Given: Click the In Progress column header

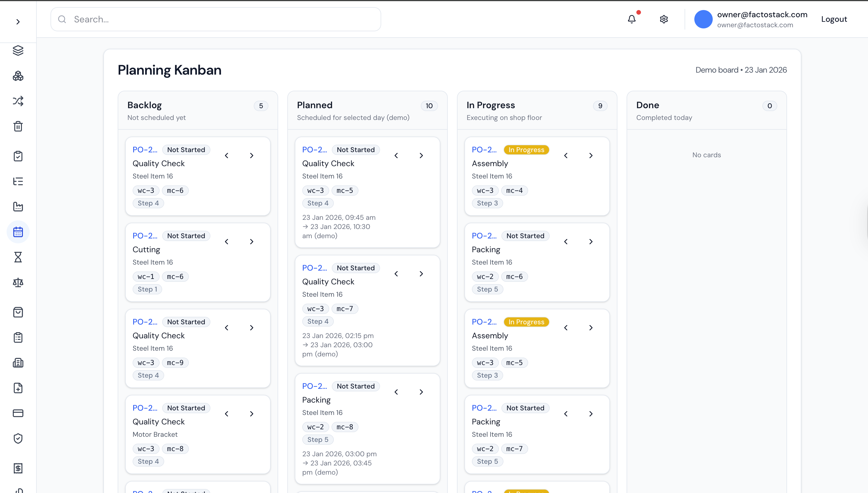Looking at the screenshot, I should [x=490, y=105].
